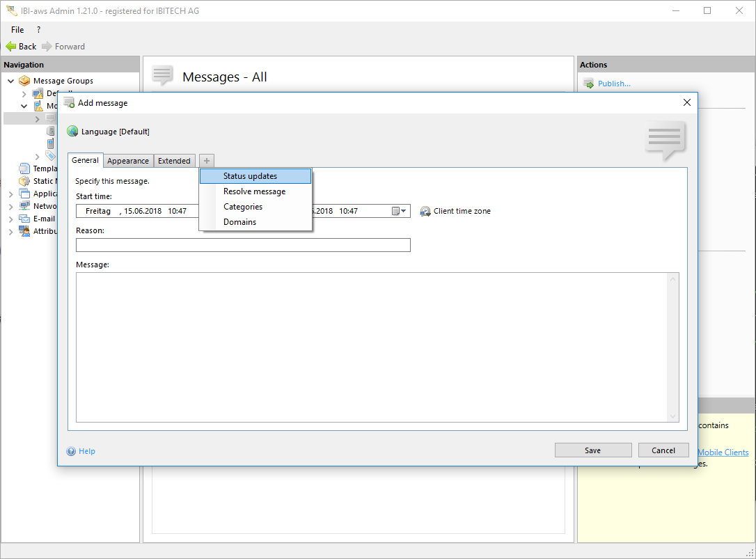Switch to the Appearance tab
756x559 pixels.
click(128, 161)
